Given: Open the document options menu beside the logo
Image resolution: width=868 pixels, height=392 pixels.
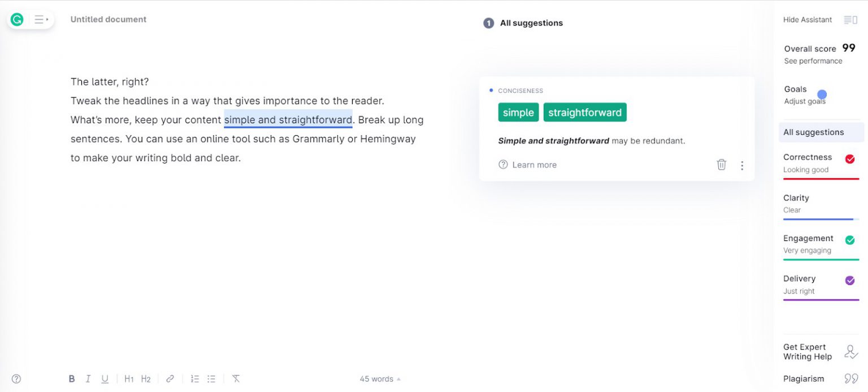Looking at the screenshot, I should (x=39, y=19).
